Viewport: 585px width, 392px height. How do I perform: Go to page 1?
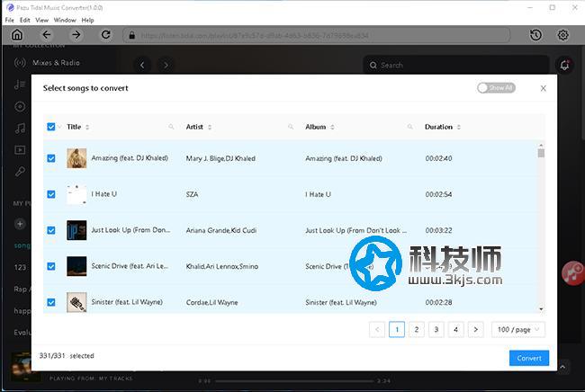pyautogui.click(x=397, y=329)
